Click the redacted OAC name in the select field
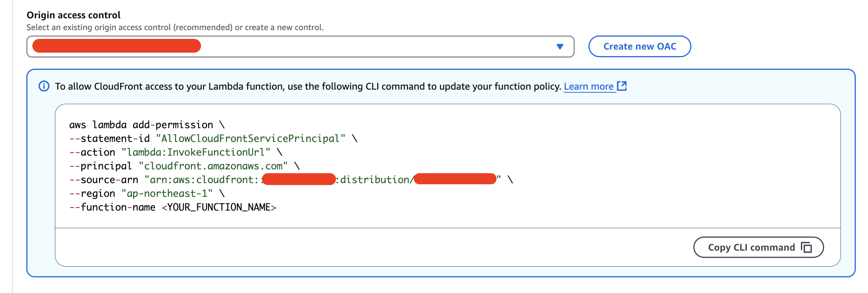 117,46
